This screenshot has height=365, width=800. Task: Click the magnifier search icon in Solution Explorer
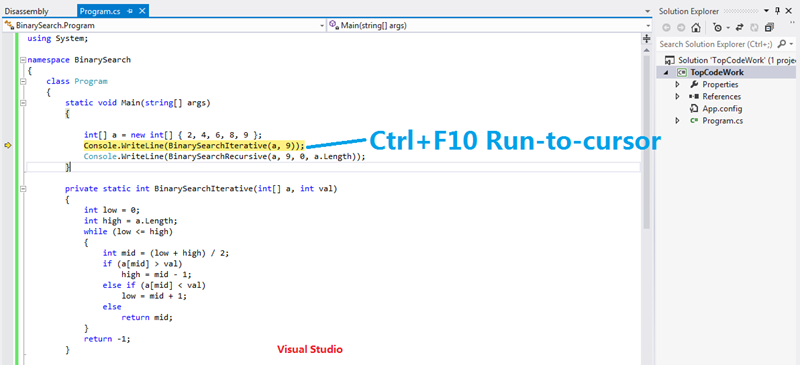782,44
